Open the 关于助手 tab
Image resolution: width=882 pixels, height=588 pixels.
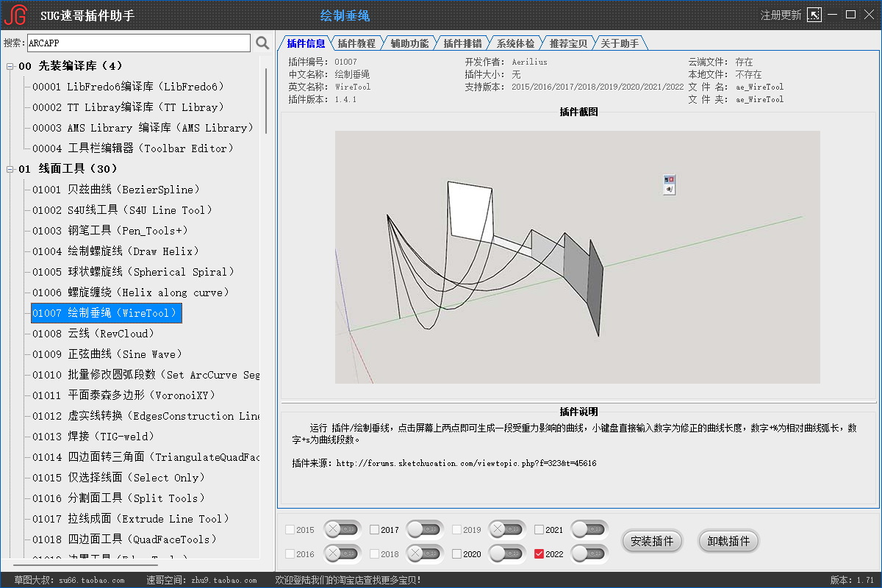tap(620, 43)
